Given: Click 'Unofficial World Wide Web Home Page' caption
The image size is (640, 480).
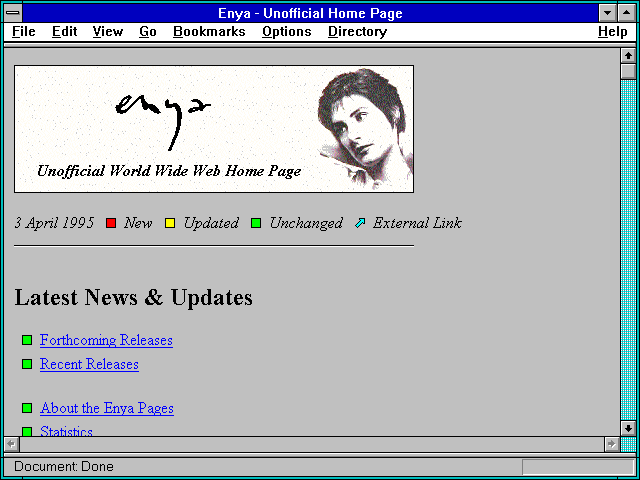Looking at the screenshot, I should point(169,171).
